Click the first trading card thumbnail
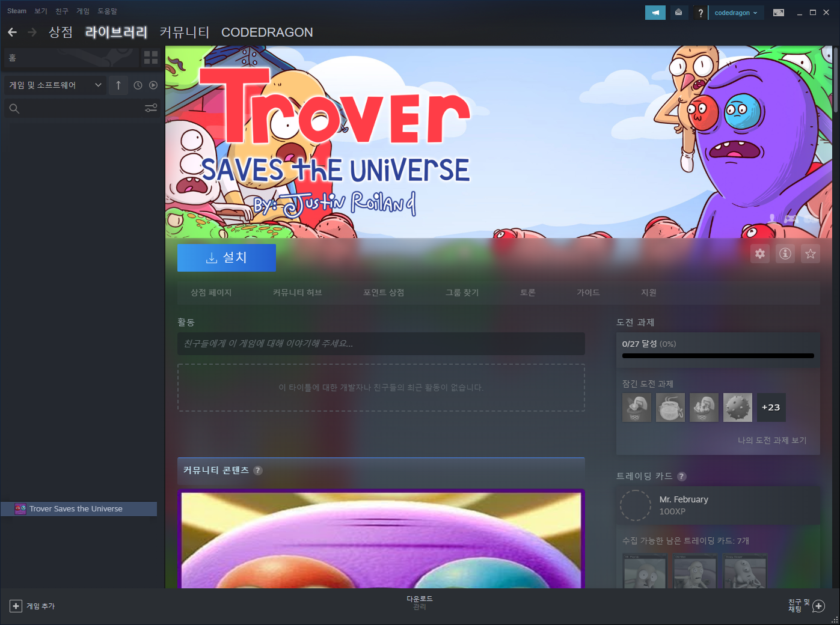 coord(645,571)
